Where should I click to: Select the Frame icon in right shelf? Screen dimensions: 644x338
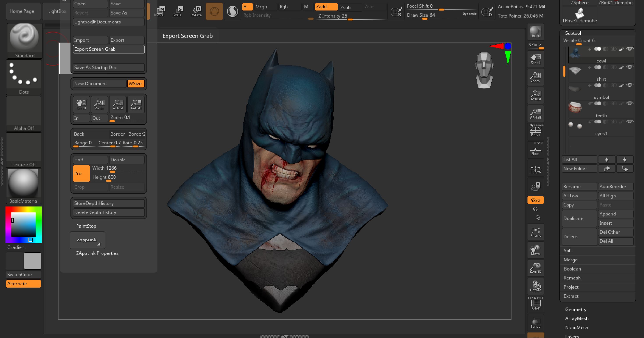pyautogui.click(x=536, y=232)
